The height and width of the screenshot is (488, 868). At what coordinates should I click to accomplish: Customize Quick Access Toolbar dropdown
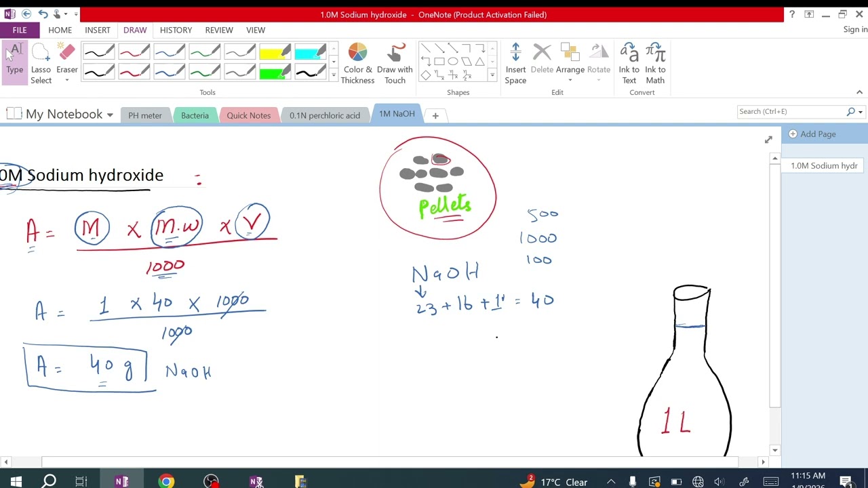pyautogui.click(x=75, y=14)
